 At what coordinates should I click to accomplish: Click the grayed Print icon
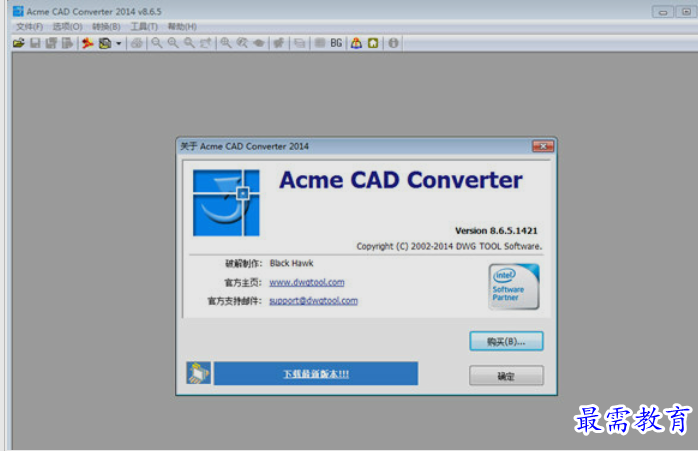coord(137,43)
